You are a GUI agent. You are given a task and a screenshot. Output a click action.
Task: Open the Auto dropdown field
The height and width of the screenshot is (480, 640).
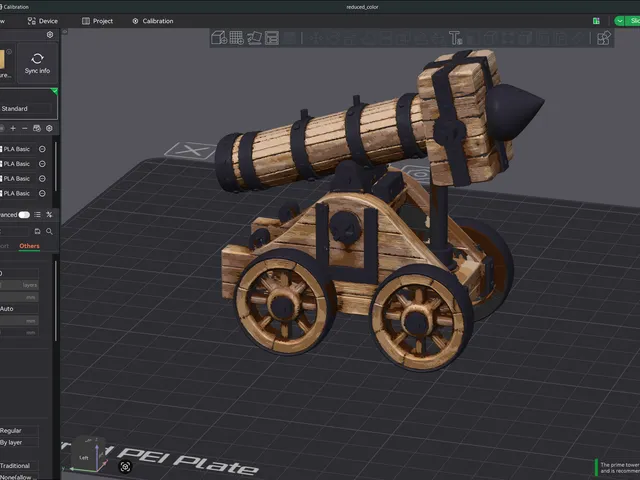[19, 309]
